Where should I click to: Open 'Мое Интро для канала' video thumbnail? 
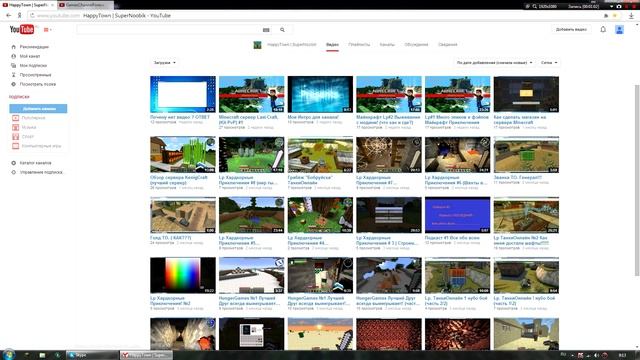point(320,94)
